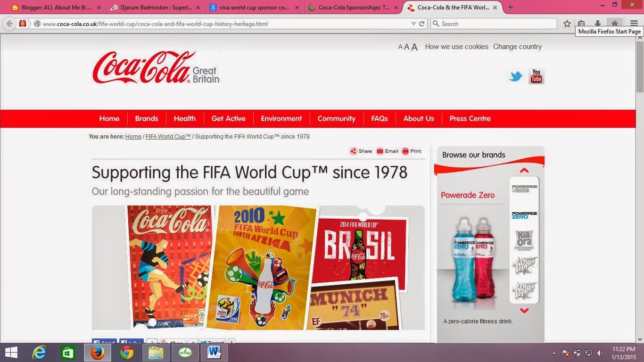Open the Windows Start button
The height and width of the screenshot is (362, 644).
tap(11, 353)
